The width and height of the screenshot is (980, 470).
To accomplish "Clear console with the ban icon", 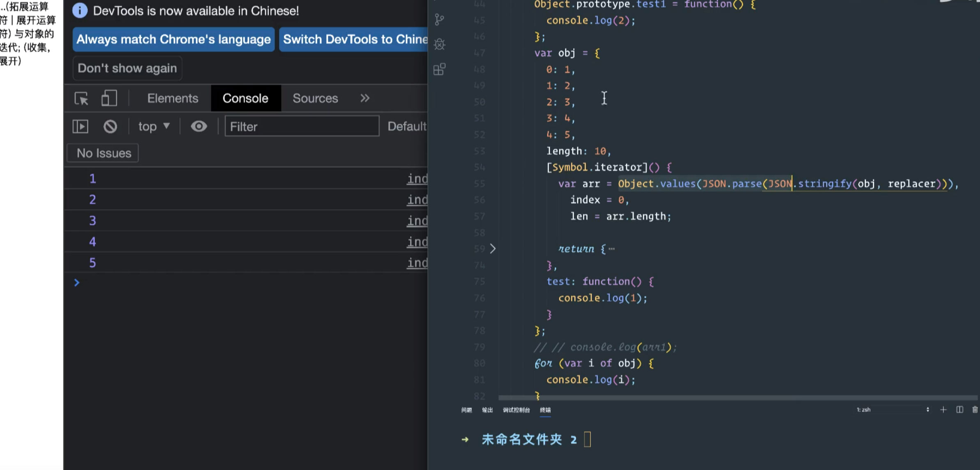I will click(x=110, y=127).
